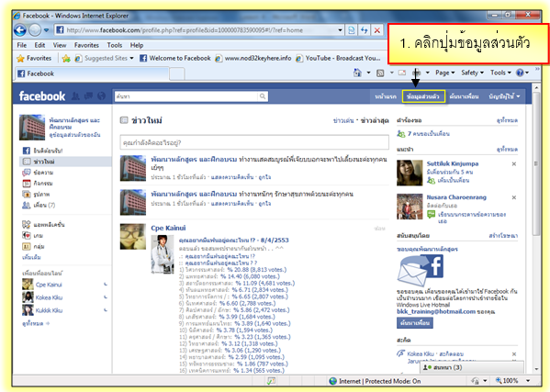The image size is (550, 392).
Task: Open Nusara Charoenrang suggested profile
Action: (456, 197)
